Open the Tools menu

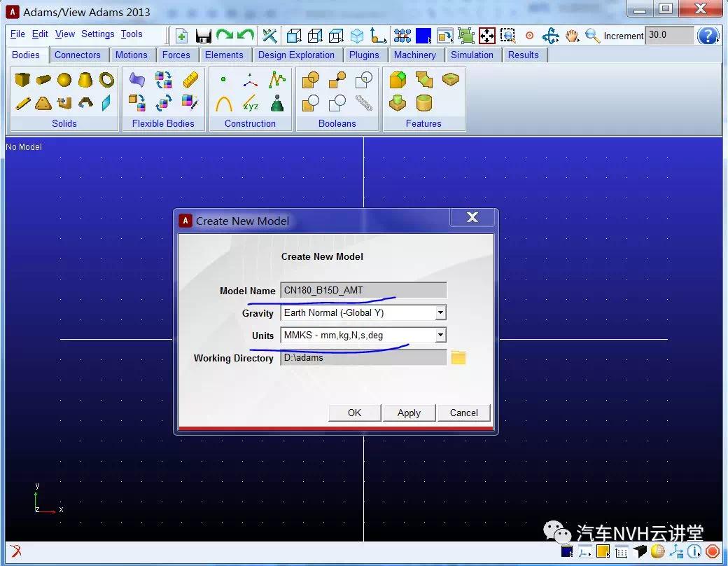tap(132, 34)
